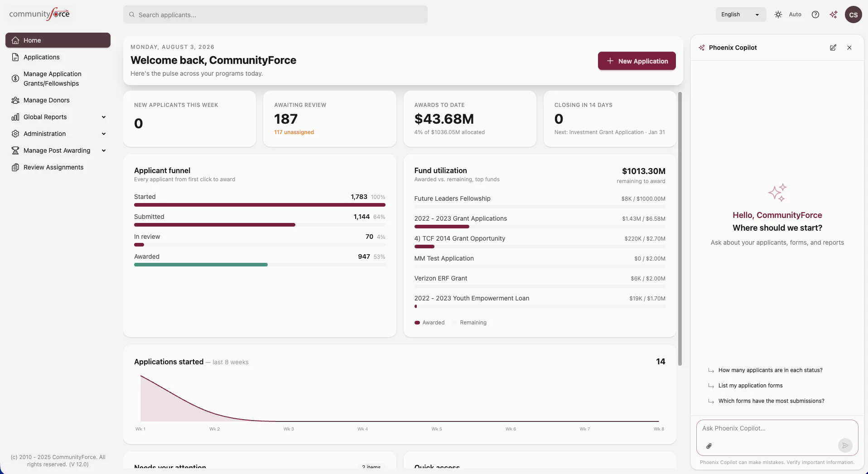Image resolution: width=868 pixels, height=474 pixels.
Task: Click the sparkle icon beside Phoenix Copilot title
Action: (702, 48)
